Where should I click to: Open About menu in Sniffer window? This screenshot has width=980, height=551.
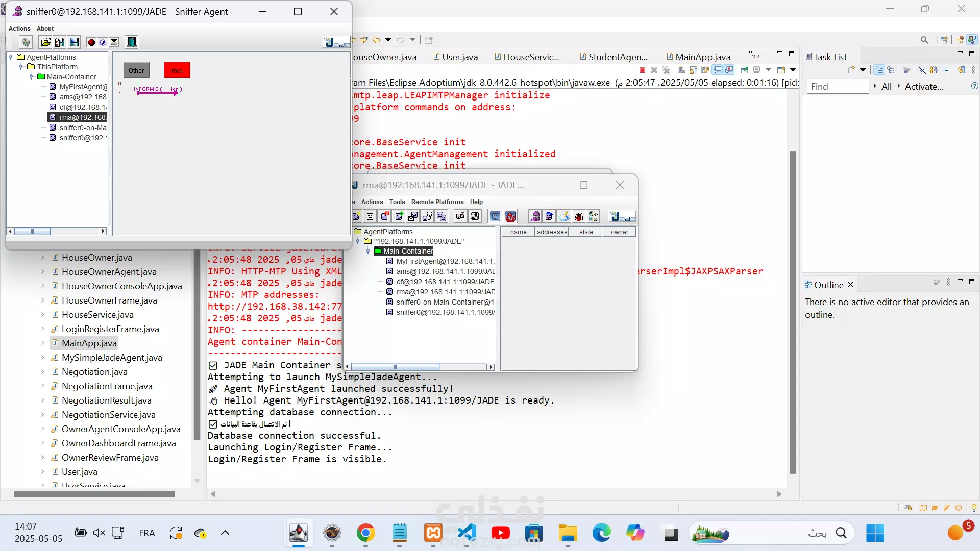pos(45,29)
